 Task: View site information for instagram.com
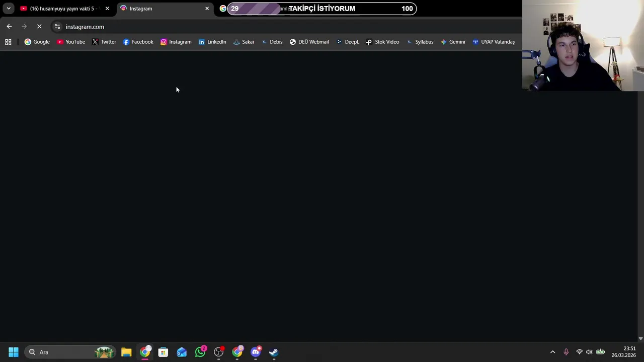(57, 27)
